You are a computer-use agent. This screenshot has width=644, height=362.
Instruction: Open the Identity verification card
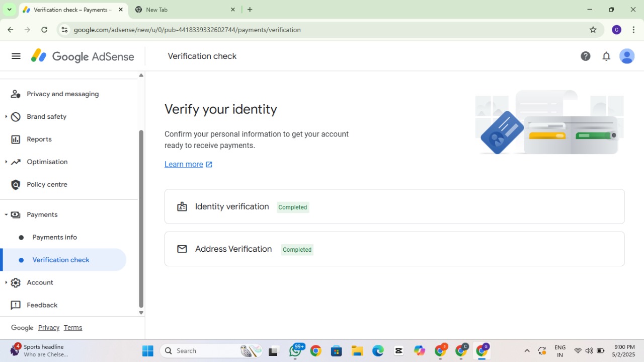coord(394,206)
